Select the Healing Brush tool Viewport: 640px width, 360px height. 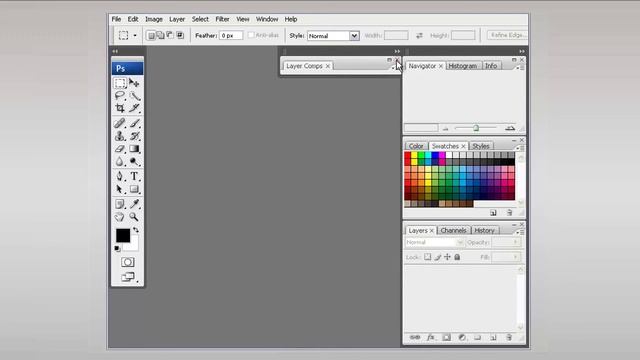coord(120,123)
